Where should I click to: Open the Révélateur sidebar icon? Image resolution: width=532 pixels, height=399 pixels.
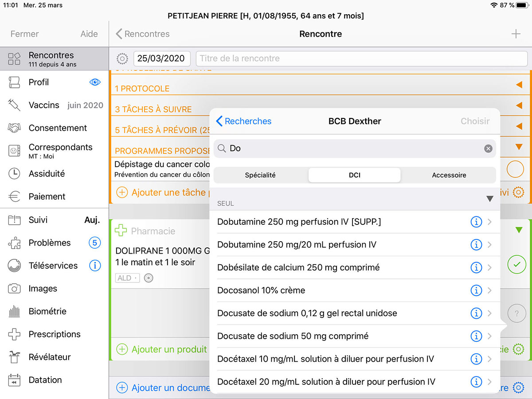(14, 357)
